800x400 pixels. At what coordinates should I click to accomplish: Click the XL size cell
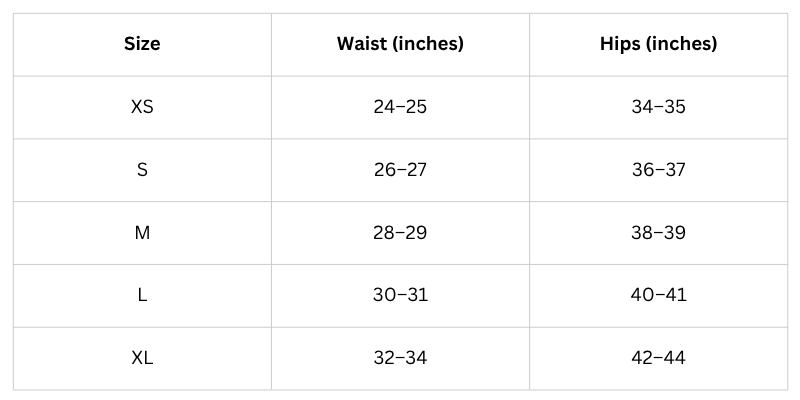point(142,358)
